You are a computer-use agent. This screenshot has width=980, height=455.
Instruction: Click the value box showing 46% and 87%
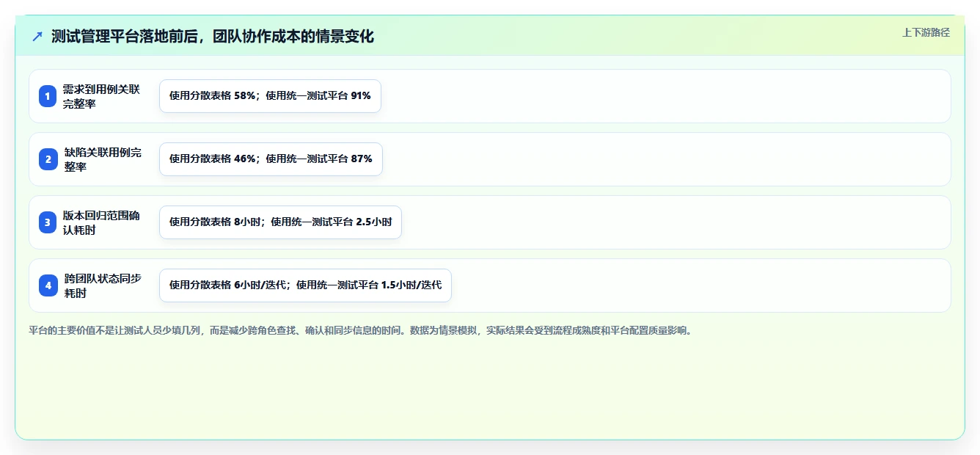tap(271, 159)
